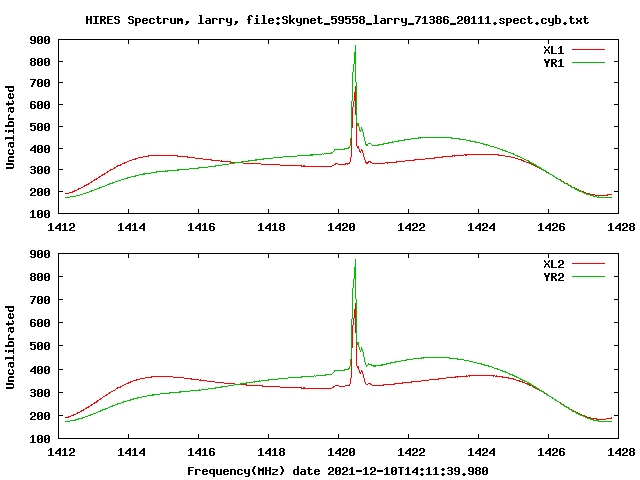The image size is (640, 480).
Task: Click the 1412 x-axis label under top plot
Action: pos(61,227)
